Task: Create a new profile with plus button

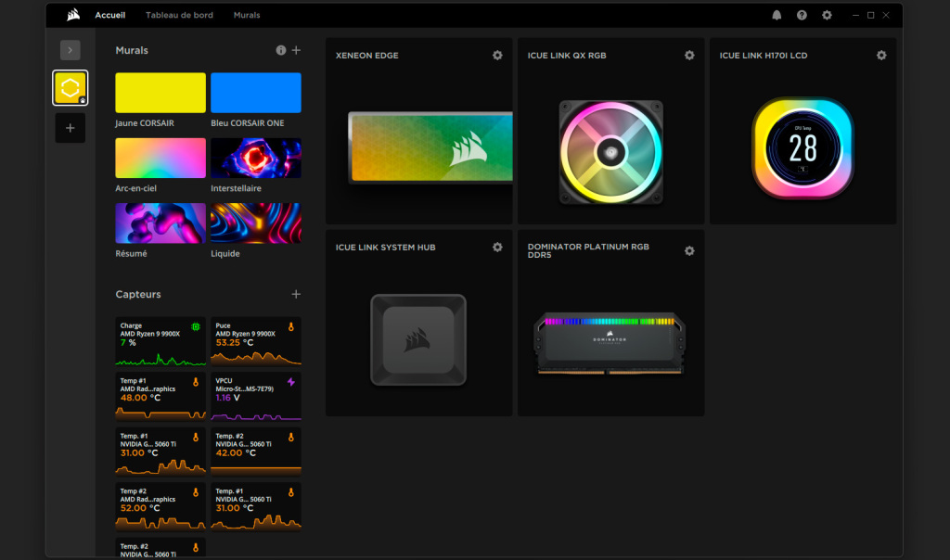Action: pos(71,128)
